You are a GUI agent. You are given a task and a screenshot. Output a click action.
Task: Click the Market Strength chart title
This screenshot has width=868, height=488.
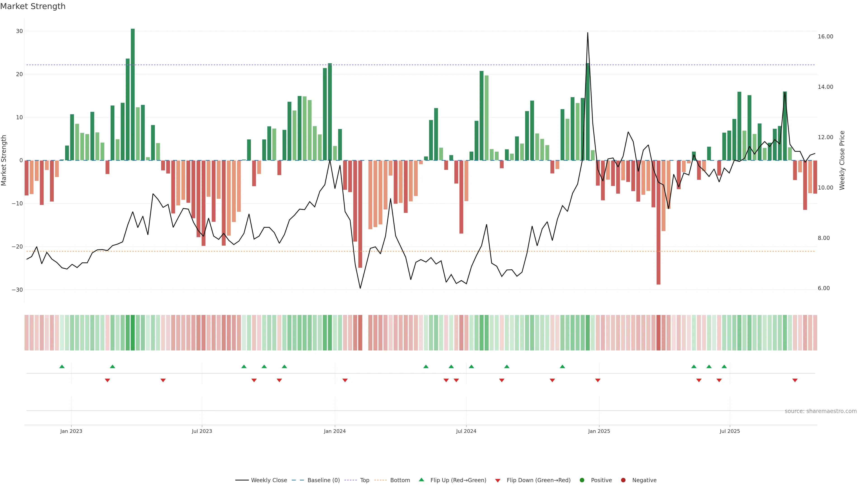33,6
